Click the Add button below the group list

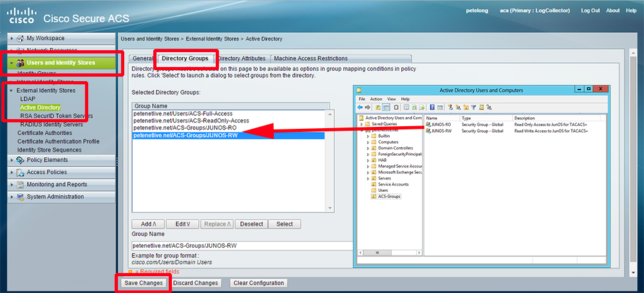[x=148, y=224]
